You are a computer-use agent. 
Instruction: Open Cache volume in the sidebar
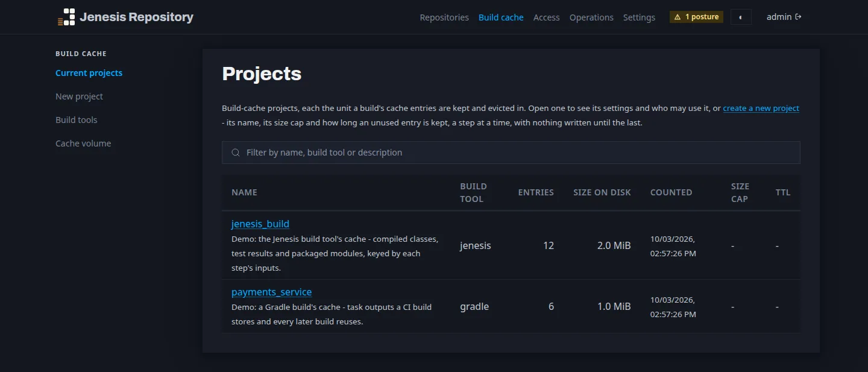pyautogui.click(x=83, y=143)
